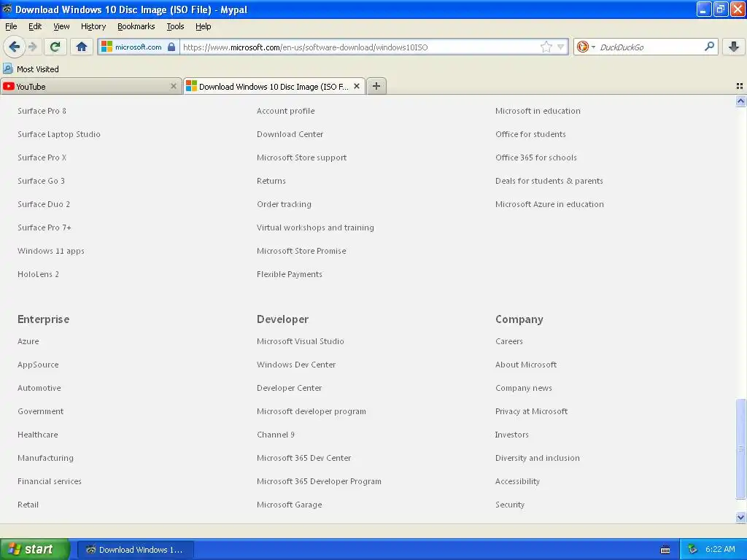
Task: Open the Surface Pro 8 link
Action: point(42,111)
